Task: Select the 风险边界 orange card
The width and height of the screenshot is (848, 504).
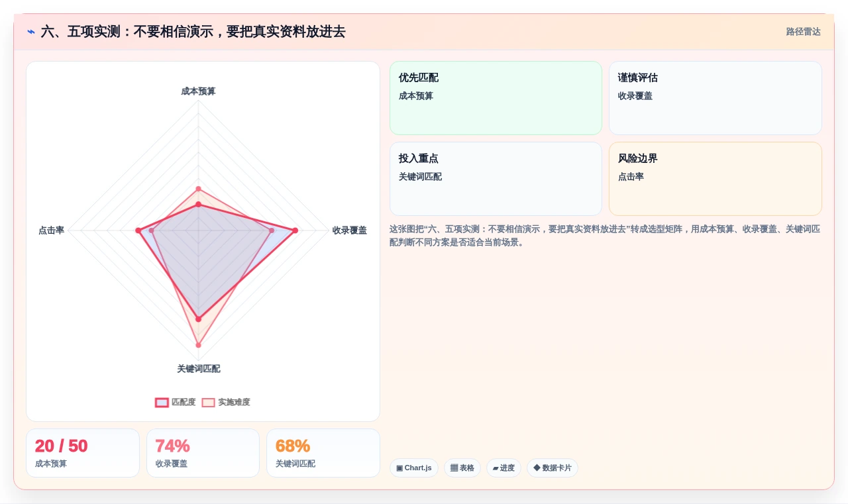Action: pyautogui.click(x=715, y=179)
